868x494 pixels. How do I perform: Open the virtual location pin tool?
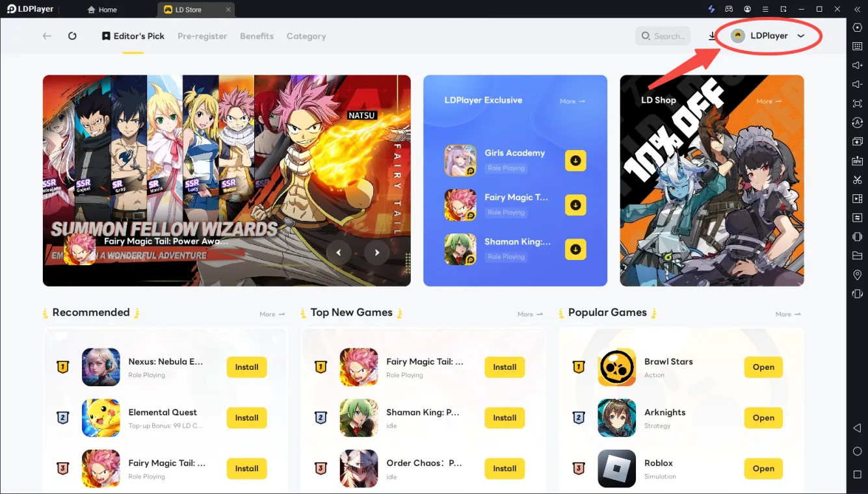click(x=857, y=274)
